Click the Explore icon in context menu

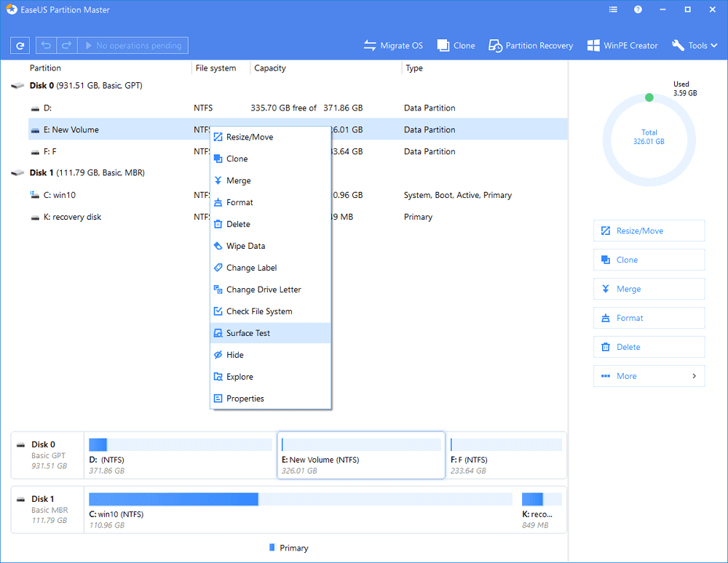pos(218,377)
